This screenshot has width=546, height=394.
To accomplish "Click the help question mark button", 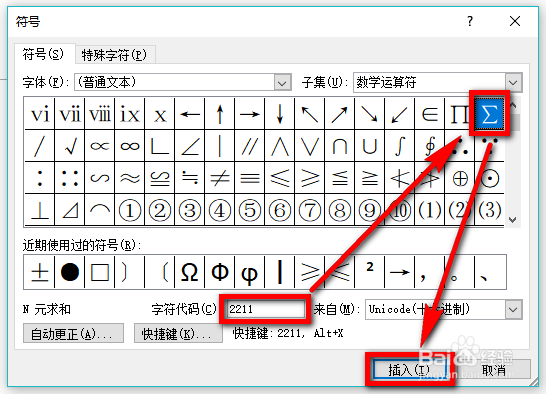I will 470,22.
